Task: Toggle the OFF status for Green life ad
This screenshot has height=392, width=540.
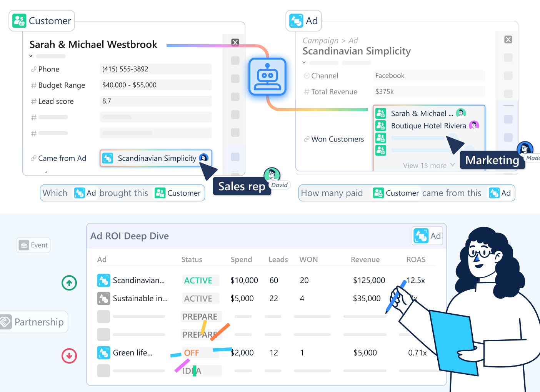Action: coord(192,353)
